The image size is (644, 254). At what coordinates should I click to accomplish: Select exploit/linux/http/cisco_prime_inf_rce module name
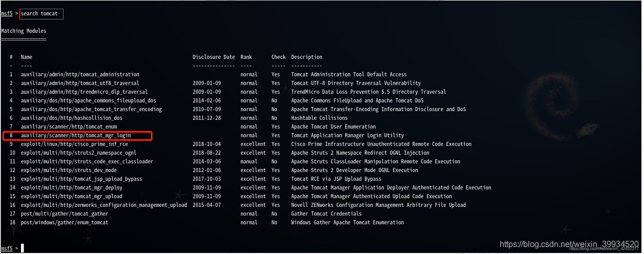tap(74, 144)
